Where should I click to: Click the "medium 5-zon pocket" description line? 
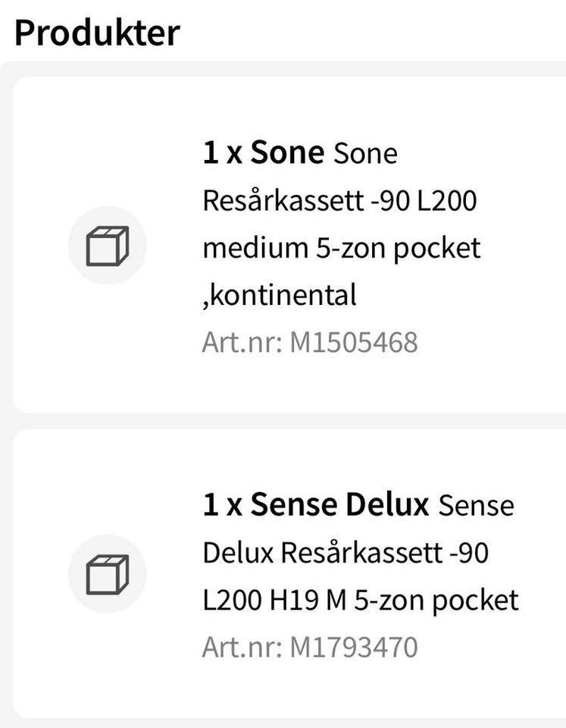point(341,248)
